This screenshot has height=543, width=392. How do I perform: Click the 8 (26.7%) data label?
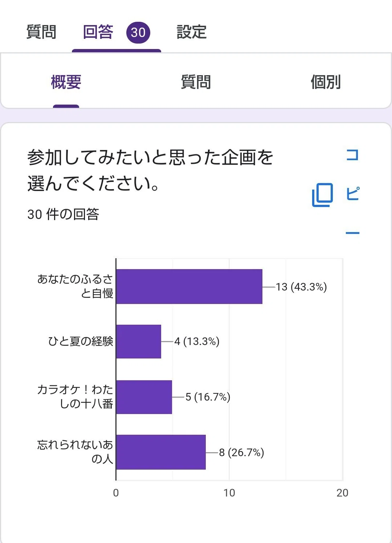[241, 453]
